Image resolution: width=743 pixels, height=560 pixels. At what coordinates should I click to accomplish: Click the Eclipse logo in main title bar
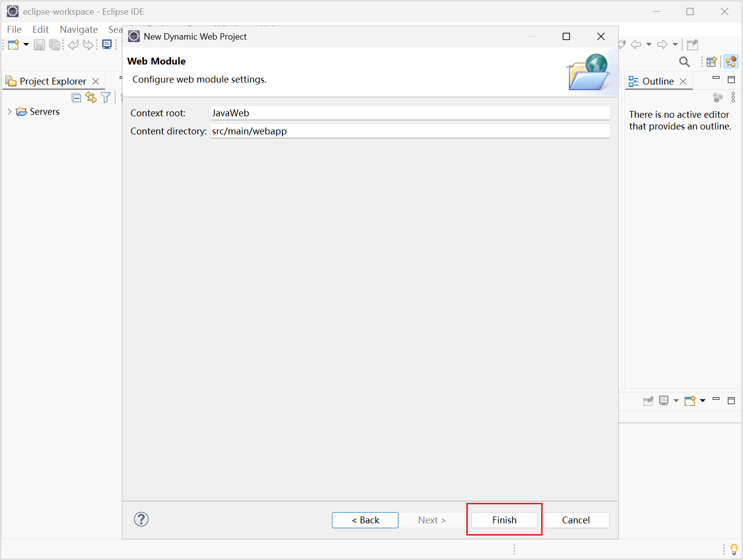coord(13,11)
